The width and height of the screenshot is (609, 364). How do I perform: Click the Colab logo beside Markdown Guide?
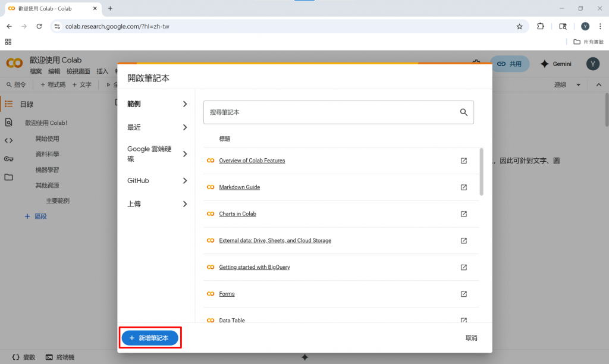tap(211, 187)
